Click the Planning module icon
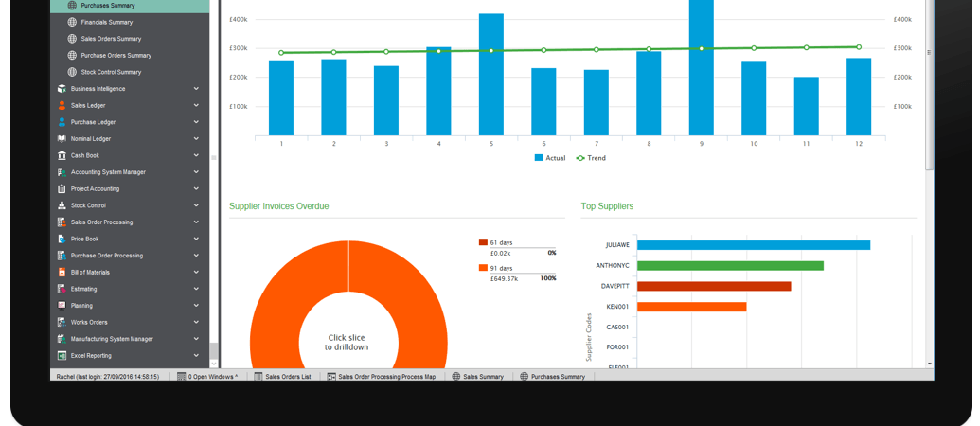Viewport: 980px width, 426px height. point(62,306)
